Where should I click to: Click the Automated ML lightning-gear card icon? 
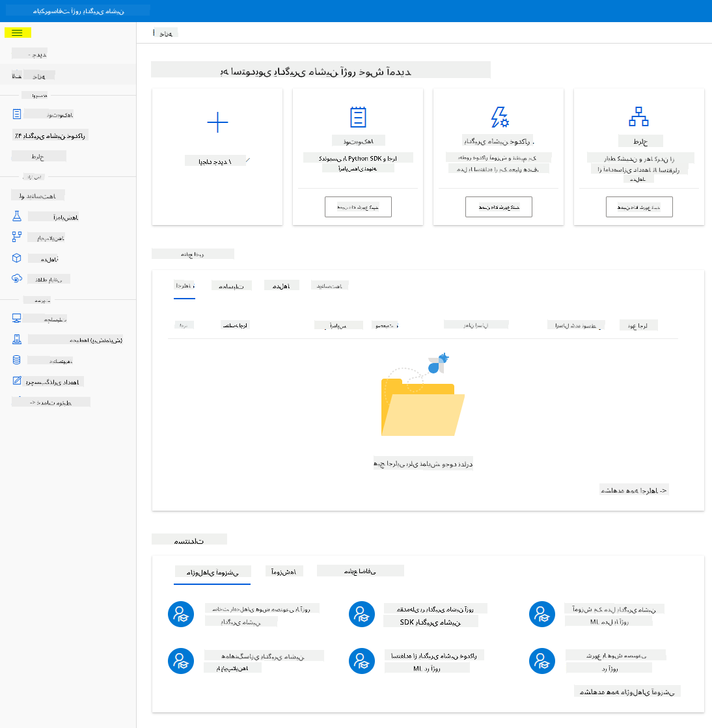point(500,117)
